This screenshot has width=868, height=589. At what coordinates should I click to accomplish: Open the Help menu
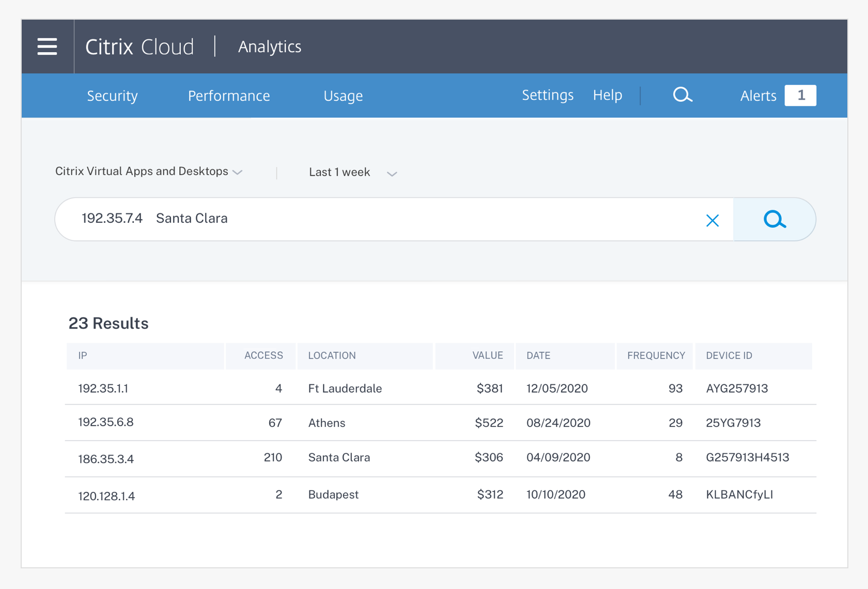(x=608, y=95)
